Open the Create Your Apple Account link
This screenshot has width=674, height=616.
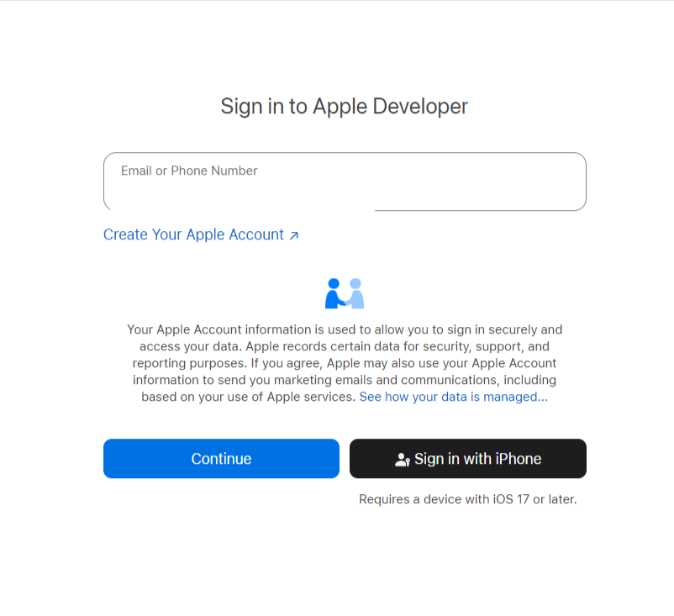point(201,234)
